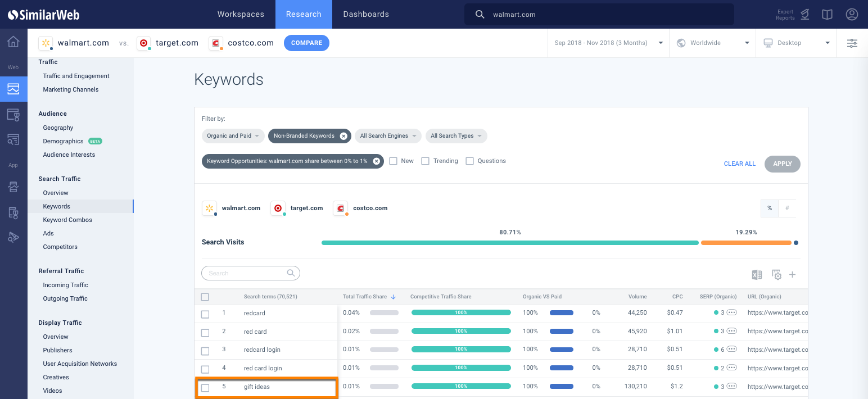
Task: Open the app category analysis rail icon
Action: [13, 212]
